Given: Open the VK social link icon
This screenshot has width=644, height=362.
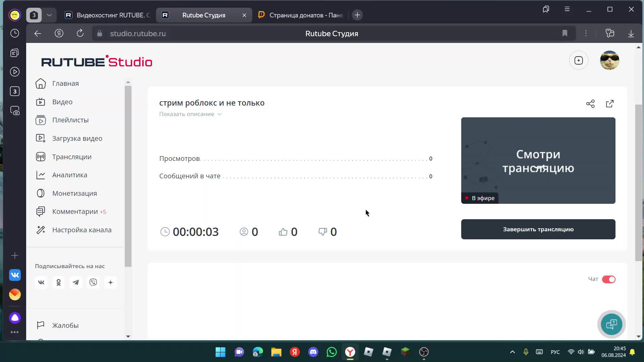Looking at the screenshot, I should tap(41, 283).
